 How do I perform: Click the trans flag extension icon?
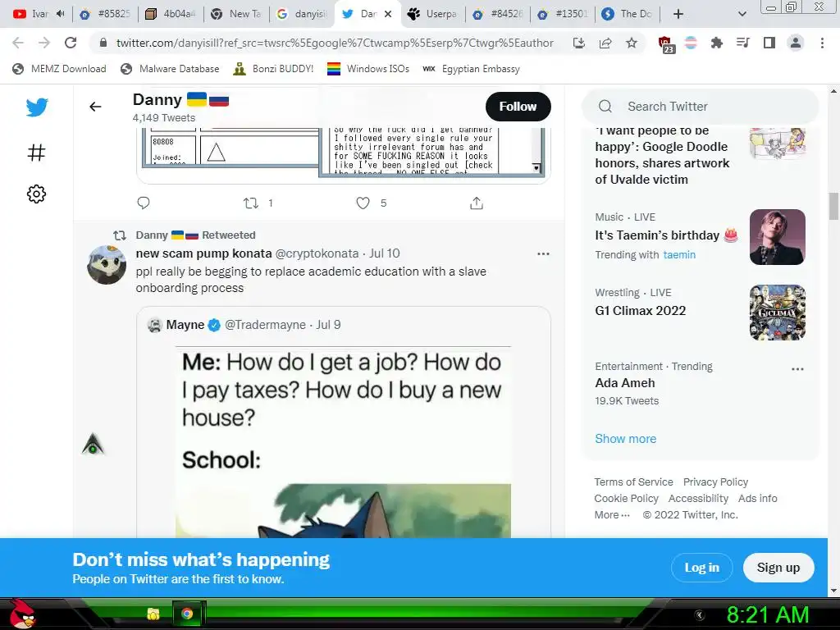point(691,43)
